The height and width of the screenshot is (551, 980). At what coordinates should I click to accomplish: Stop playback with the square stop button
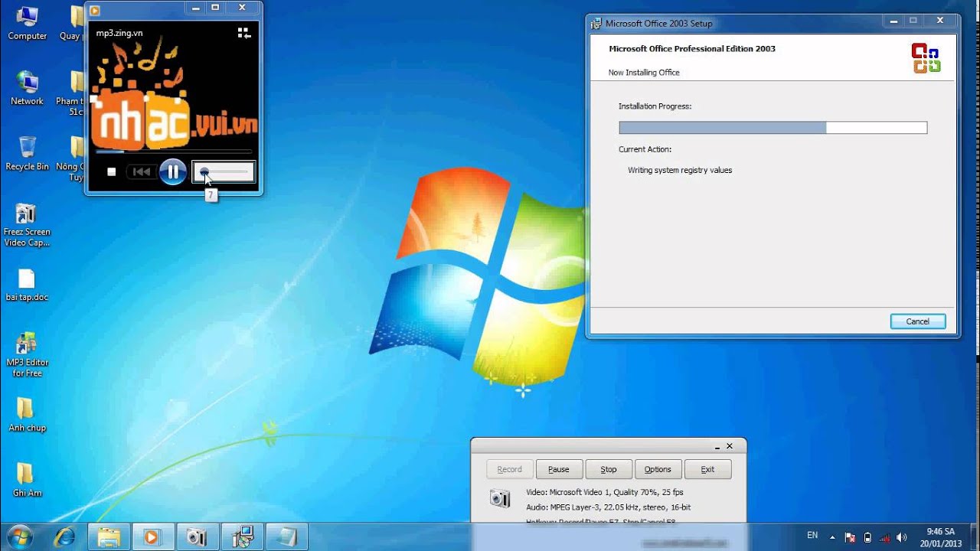[111, 172]
